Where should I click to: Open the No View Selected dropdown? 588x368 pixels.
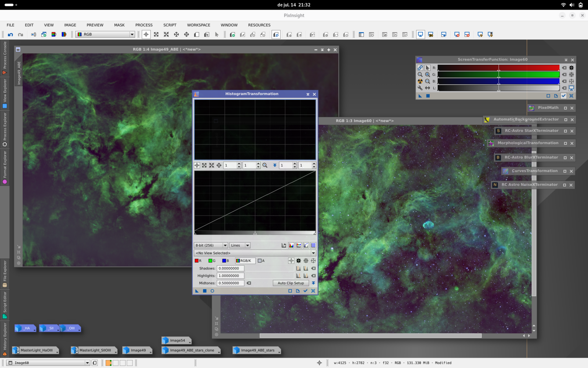tap(255, 253)
